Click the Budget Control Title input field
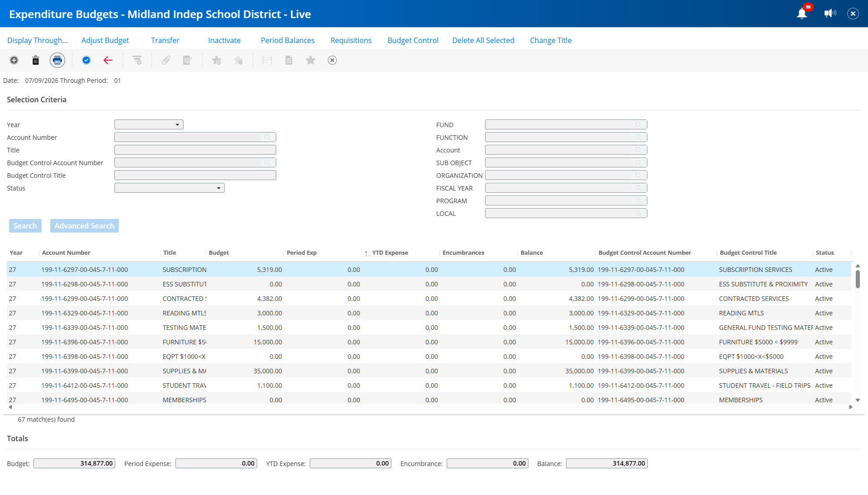The width and height of the screenshot is (868, 495). tap(195, 175)
